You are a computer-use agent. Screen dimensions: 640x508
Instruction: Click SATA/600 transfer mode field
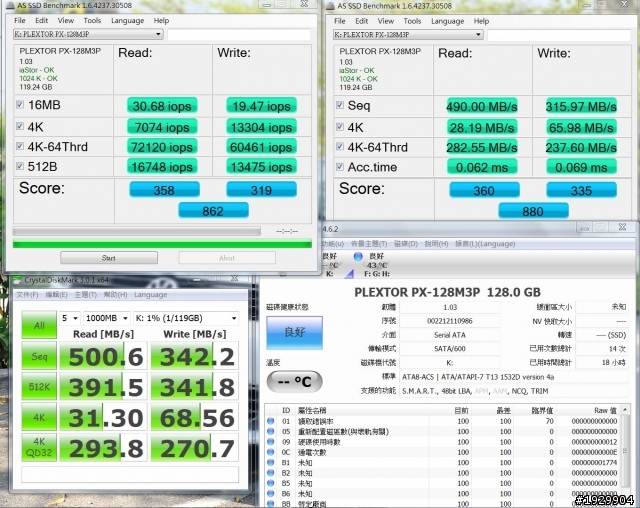point(449,348)
